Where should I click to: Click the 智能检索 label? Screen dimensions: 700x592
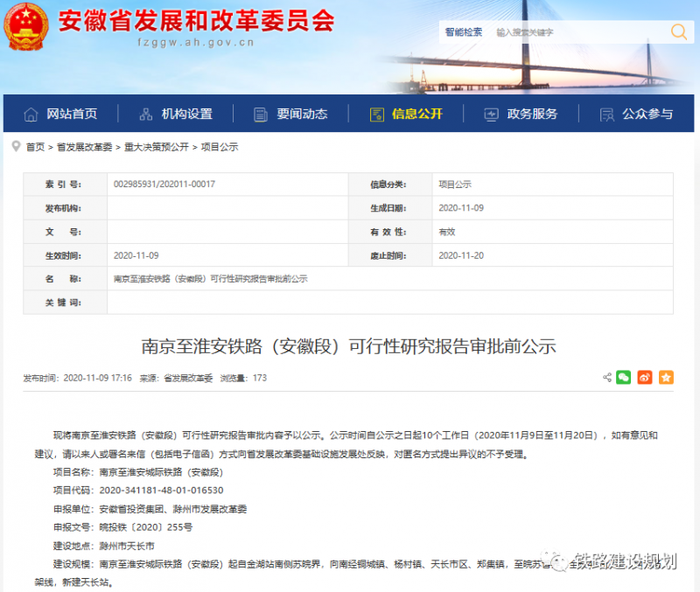[463, 32]
